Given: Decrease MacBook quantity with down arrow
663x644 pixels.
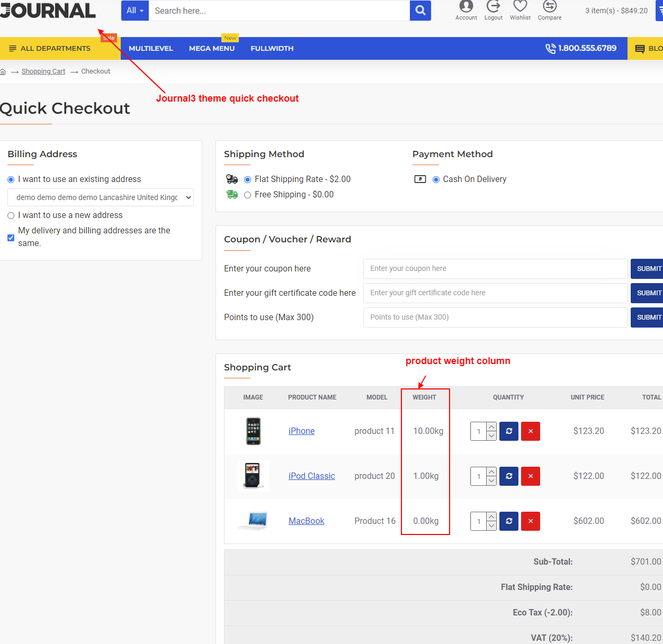Looking at the screenshot, I should point(491,526).
